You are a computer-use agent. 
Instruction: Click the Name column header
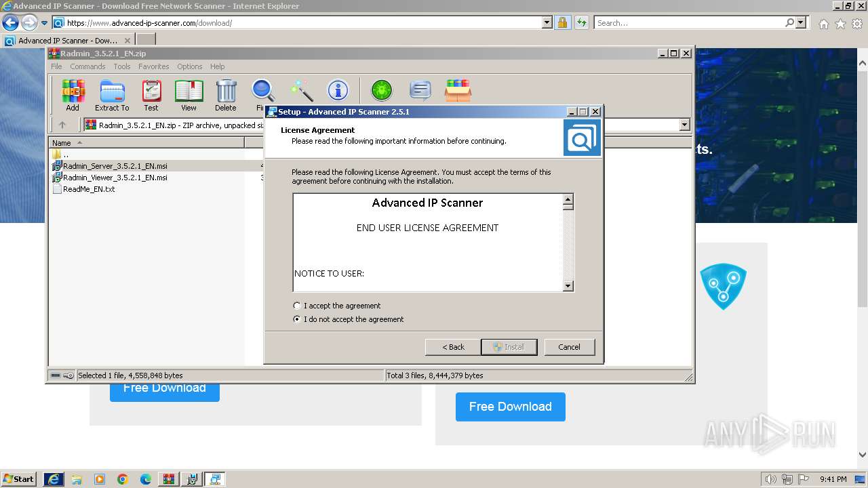(146, 142)
